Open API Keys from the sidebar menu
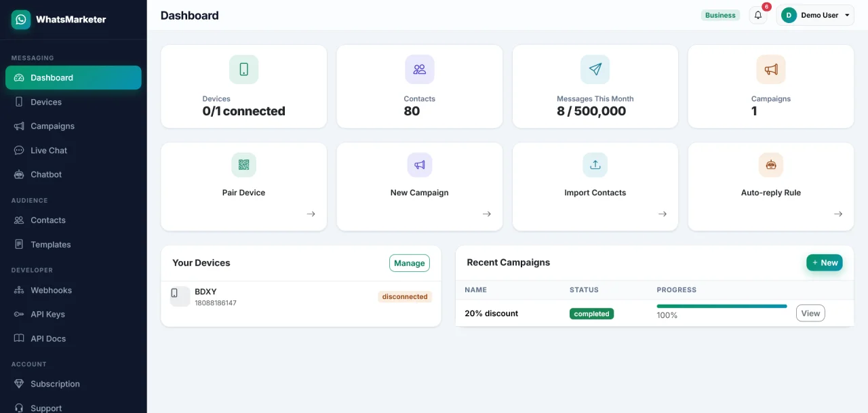The image size is (868, 413). (73, 314)
